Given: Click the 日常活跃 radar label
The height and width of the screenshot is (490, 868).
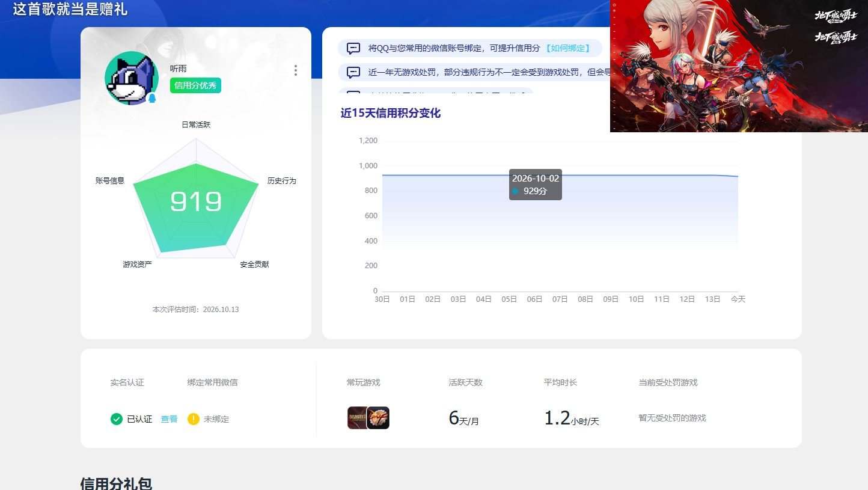Looking at the screenshot, I should point(196,124).
